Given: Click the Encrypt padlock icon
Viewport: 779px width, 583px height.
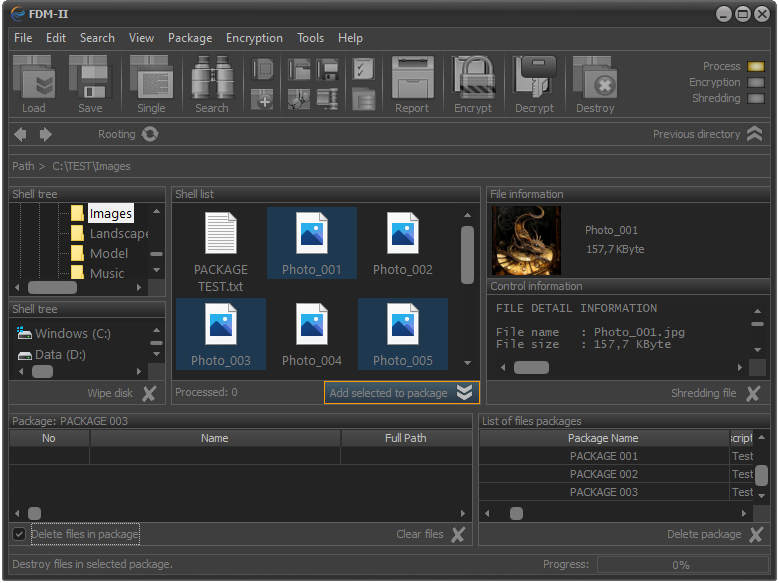Looking at the screenshot, I should (473, 77).
